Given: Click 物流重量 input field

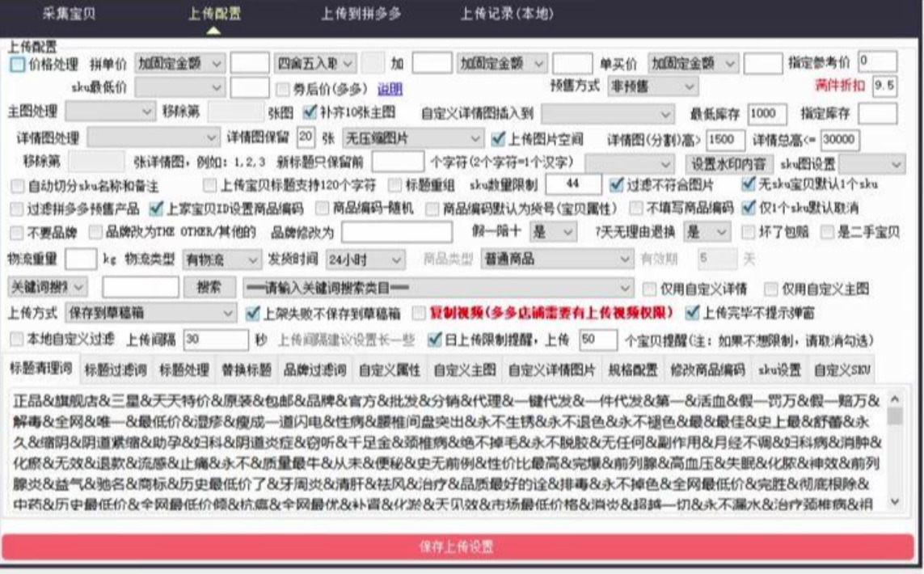Looking at the screenshot, I should click(x=81, y=260).
